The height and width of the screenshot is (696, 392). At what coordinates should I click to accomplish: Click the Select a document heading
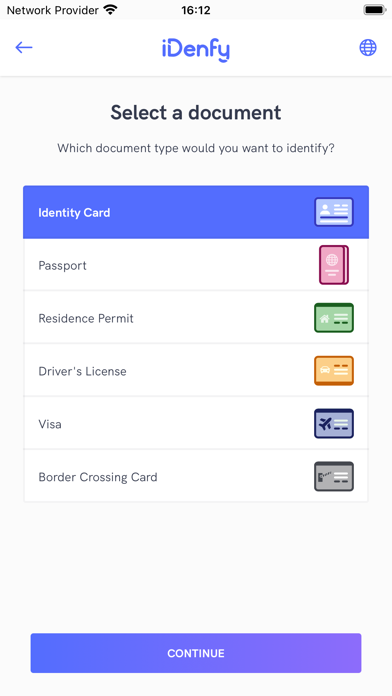(x=196, y=112)
